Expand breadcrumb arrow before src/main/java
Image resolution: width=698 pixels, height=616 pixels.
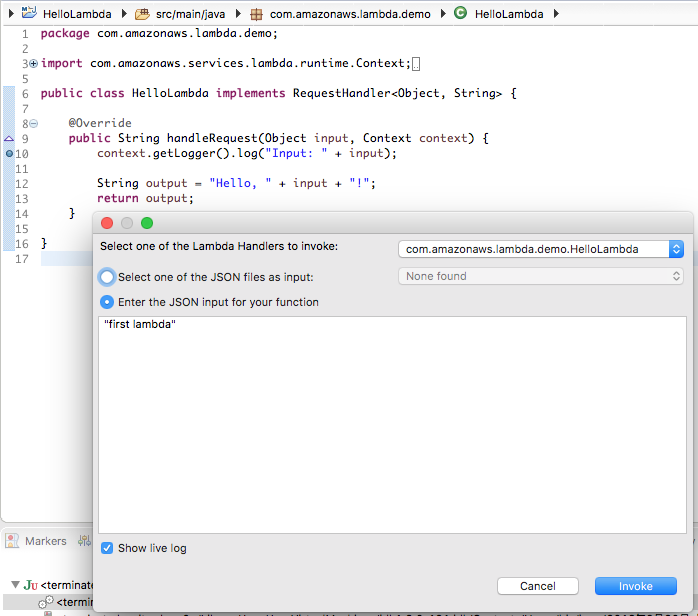coord(124,14)
